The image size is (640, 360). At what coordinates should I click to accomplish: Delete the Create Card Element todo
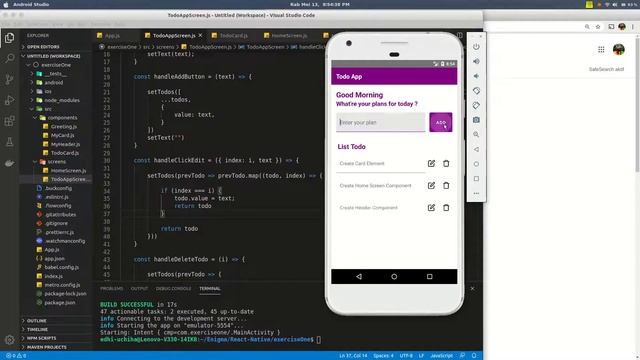pyautogui.click(x=446, y=163)
